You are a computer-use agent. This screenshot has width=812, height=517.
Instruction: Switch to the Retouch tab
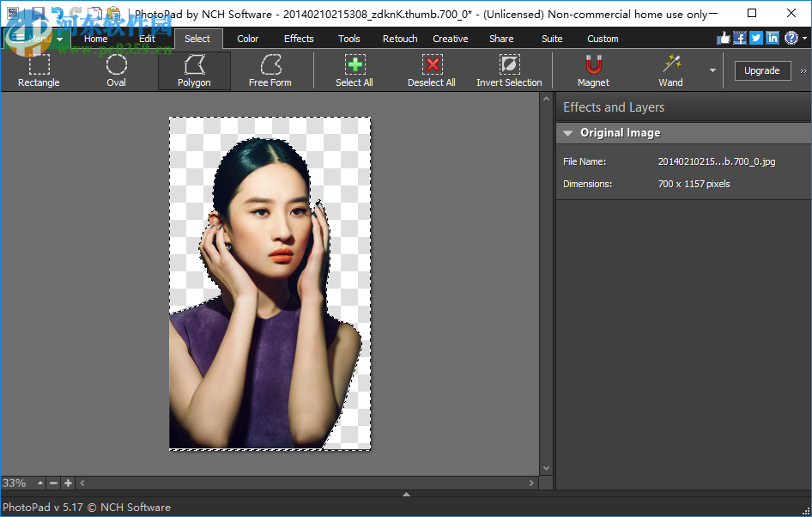pyautogui.click(x=399, y=38)
